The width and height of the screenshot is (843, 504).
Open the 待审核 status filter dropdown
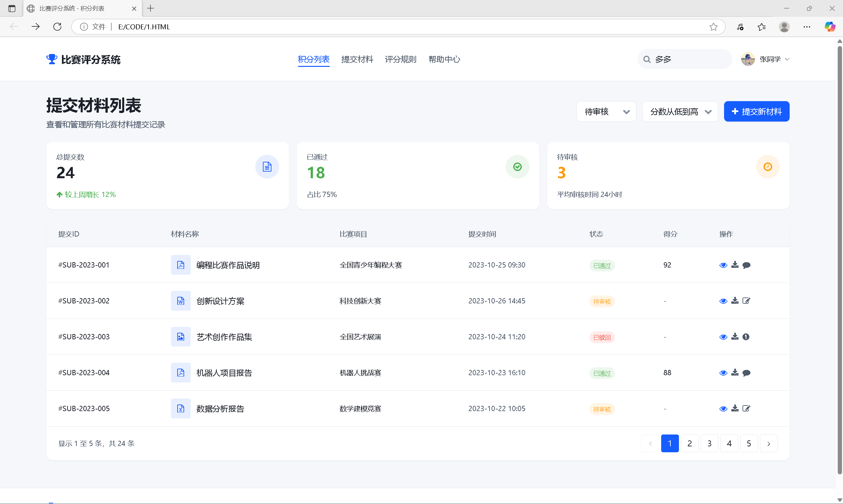click(606, 111)
